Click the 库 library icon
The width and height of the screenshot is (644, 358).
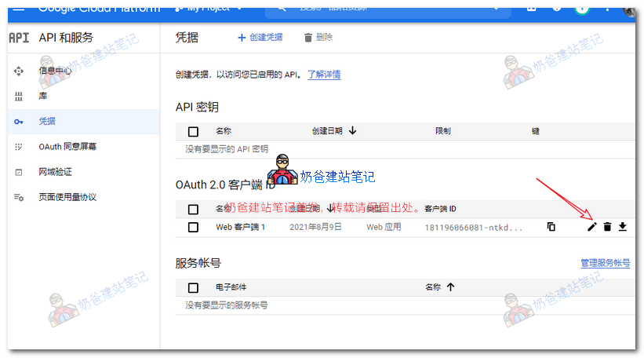pos(19,97)
